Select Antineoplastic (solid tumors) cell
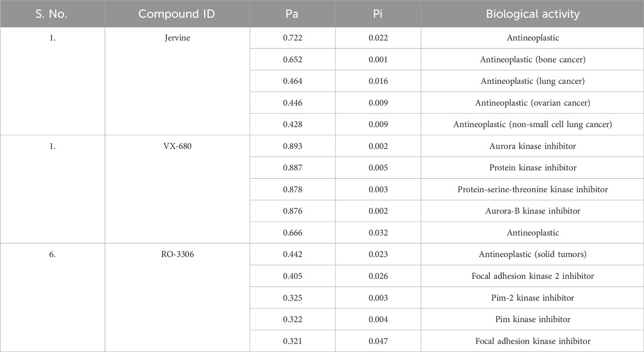The height and width of the screenshot is (352, 644). pos(532,254)
